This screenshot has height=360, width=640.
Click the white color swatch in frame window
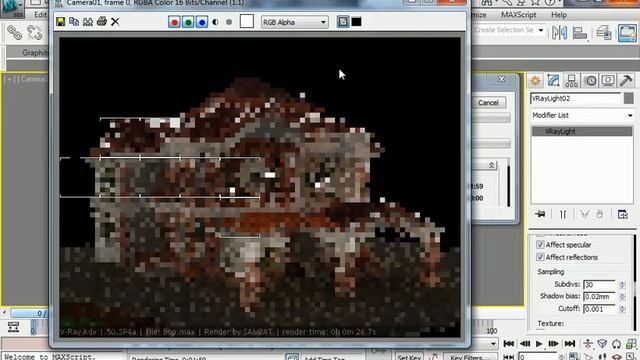(247, 21)
